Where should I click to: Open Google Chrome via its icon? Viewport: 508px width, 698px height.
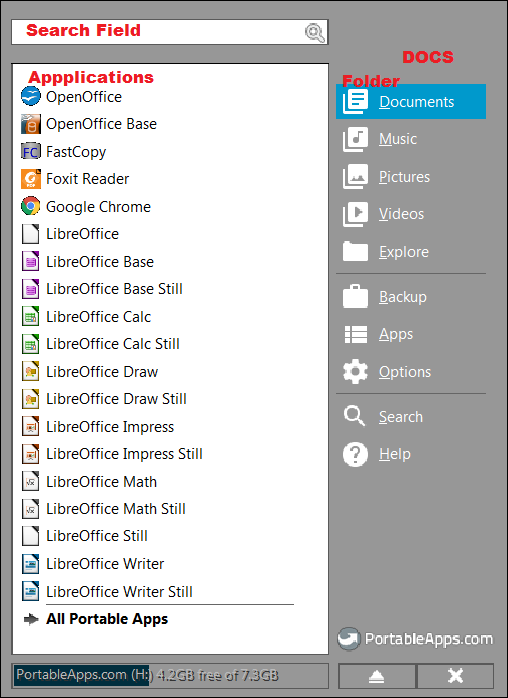pos(31,207)
